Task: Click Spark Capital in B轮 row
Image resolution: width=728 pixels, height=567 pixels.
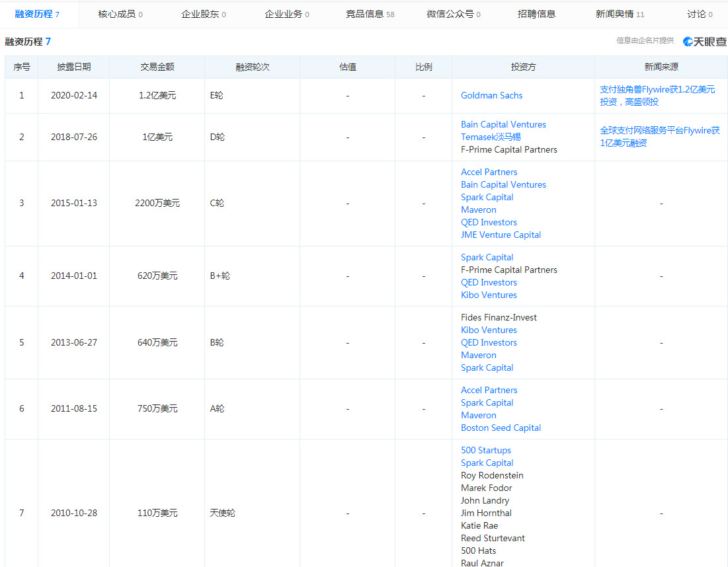Action: (x=487, y=368)
